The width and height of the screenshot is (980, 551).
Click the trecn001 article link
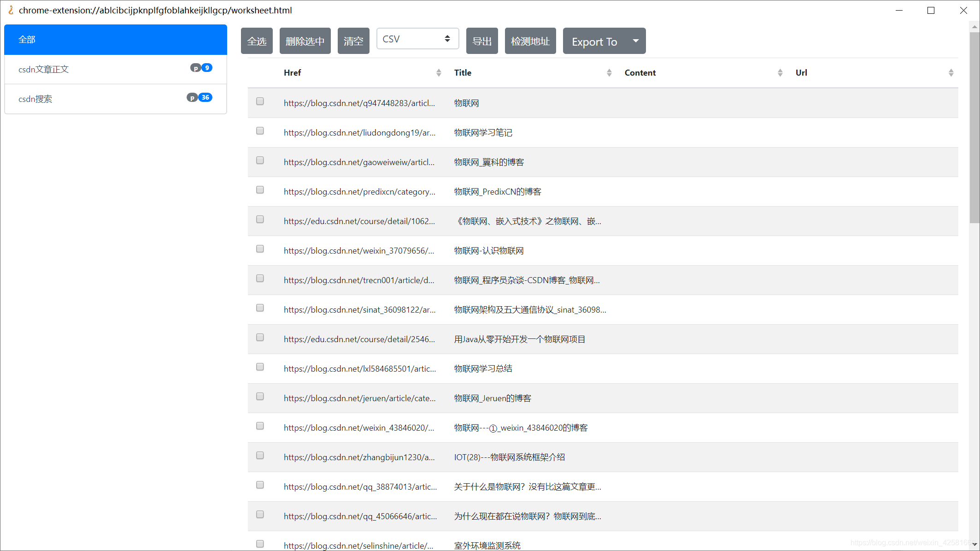(359, 280)
